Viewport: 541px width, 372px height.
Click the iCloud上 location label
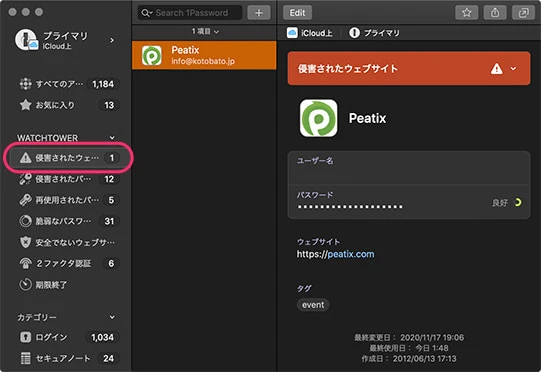(x=316, y=33)
